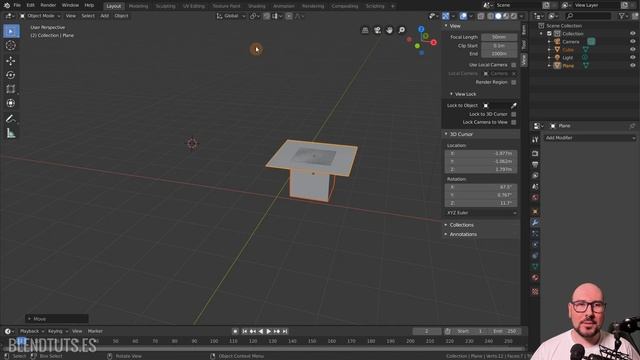
Task: Select the Move tool
Action: [x=11, y=61]
